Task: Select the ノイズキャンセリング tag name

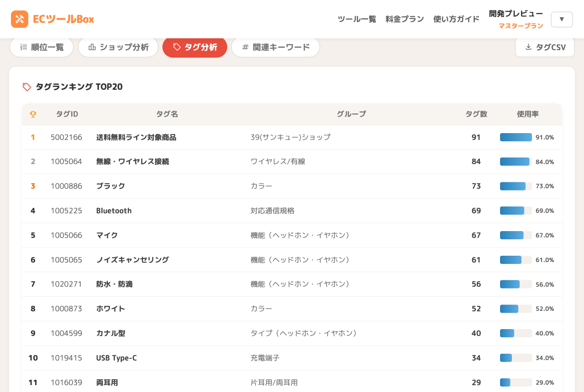Action: [x=133, y=260]
